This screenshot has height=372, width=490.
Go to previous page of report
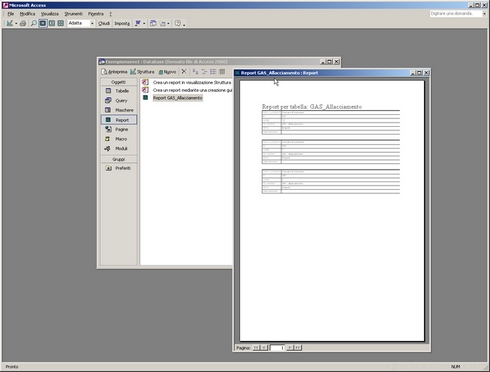click(x=264, y=348)
